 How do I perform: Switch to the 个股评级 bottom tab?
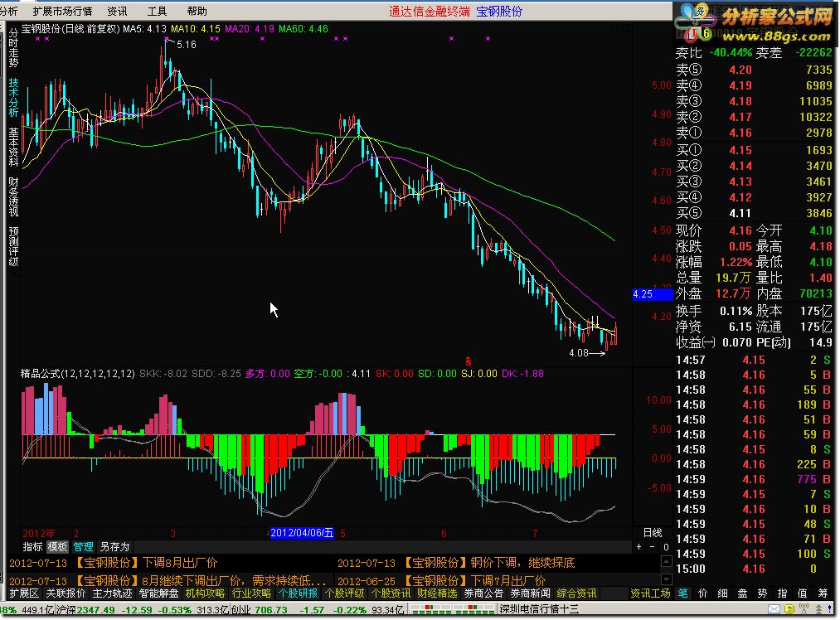[x=344, y=593]
